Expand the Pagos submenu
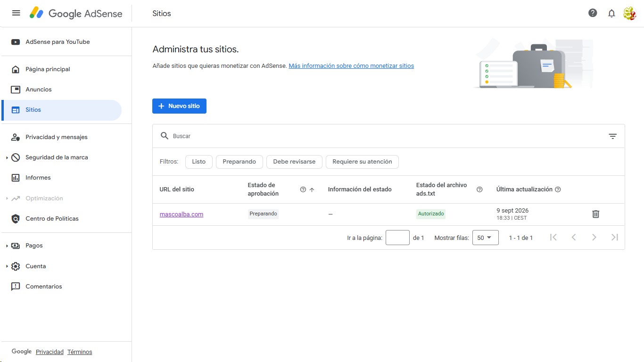 (x=7, y=246)
